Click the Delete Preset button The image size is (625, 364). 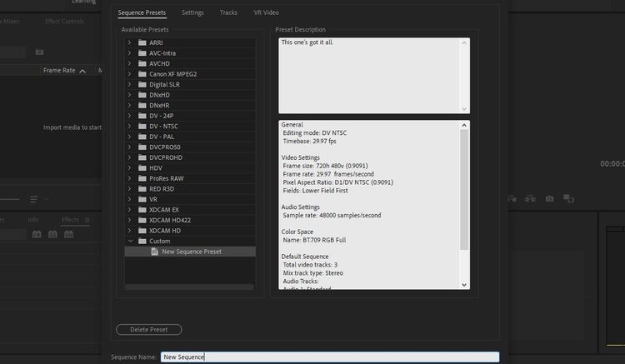(x=148, y=329)
